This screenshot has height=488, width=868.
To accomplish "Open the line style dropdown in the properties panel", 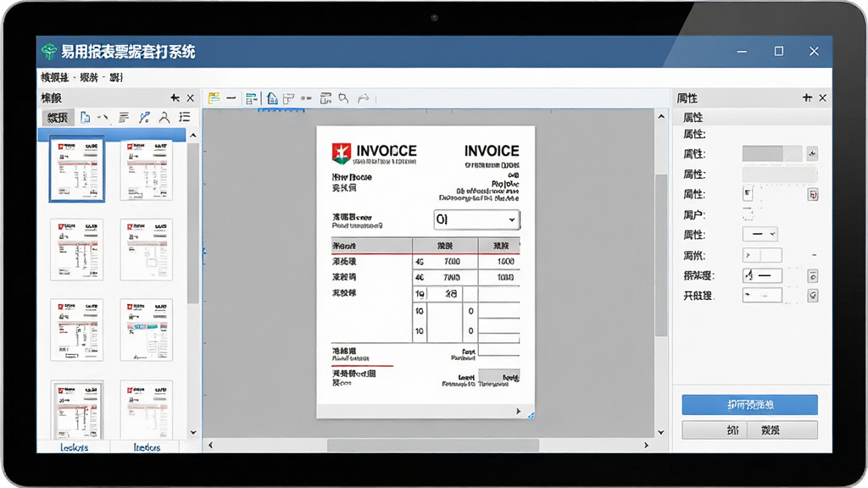I will tap(759, 235).
